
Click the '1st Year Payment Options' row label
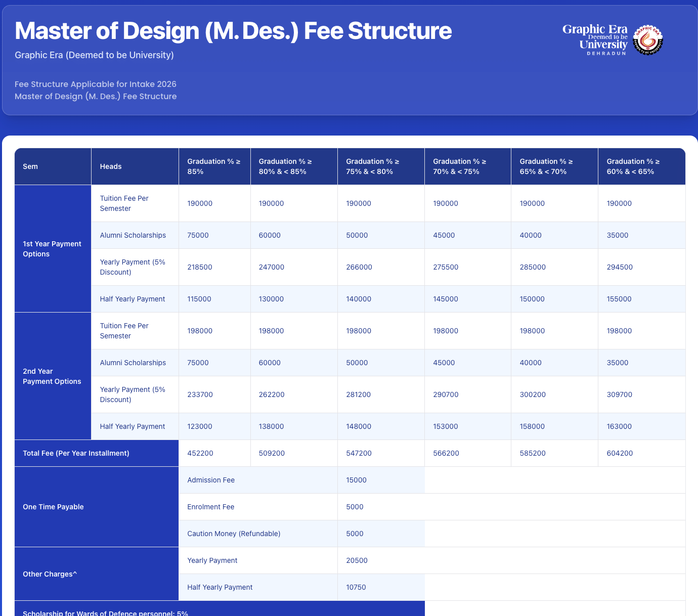tap(52, 249)
